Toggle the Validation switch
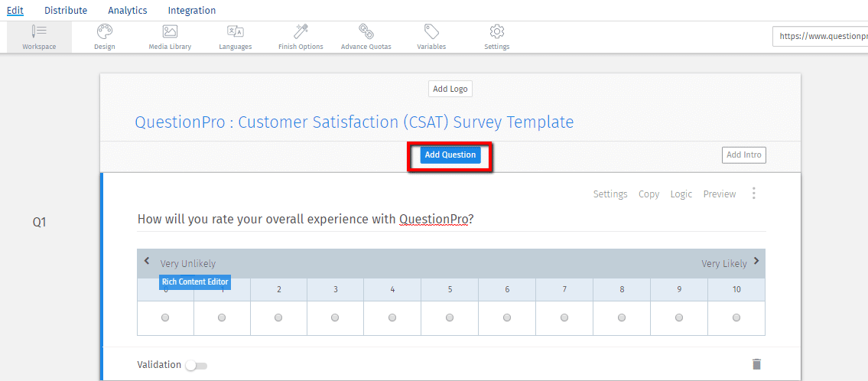 [x=196, y=366]
